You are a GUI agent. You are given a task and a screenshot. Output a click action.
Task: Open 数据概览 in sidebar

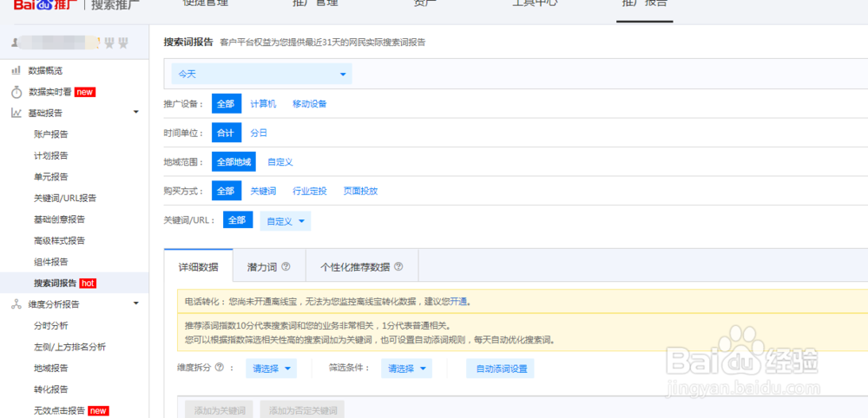point(45,71)
